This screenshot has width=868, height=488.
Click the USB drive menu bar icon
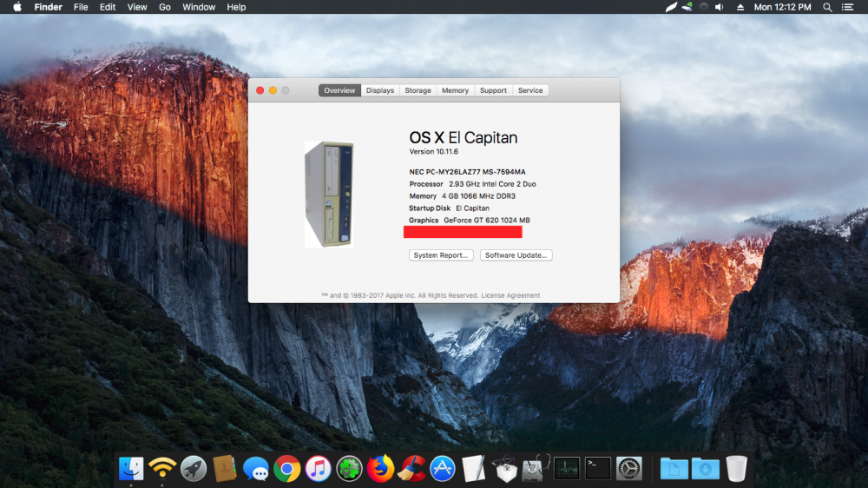click(x=687, y=7)
